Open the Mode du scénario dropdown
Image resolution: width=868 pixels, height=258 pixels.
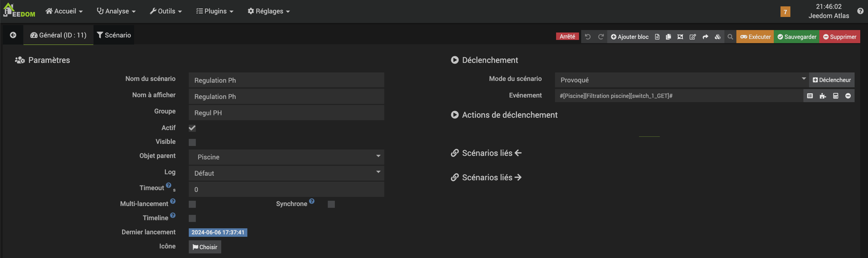681,80
